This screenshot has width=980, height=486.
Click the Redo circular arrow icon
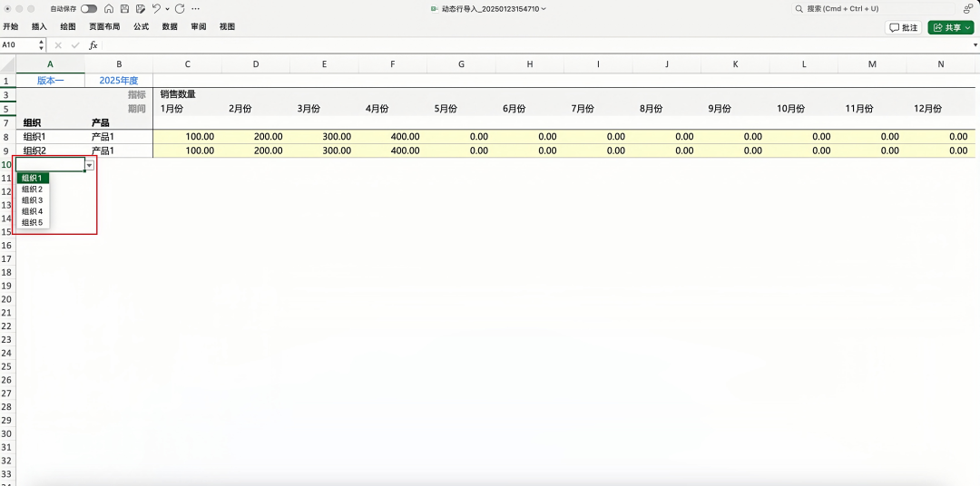[x=180, y=9]
